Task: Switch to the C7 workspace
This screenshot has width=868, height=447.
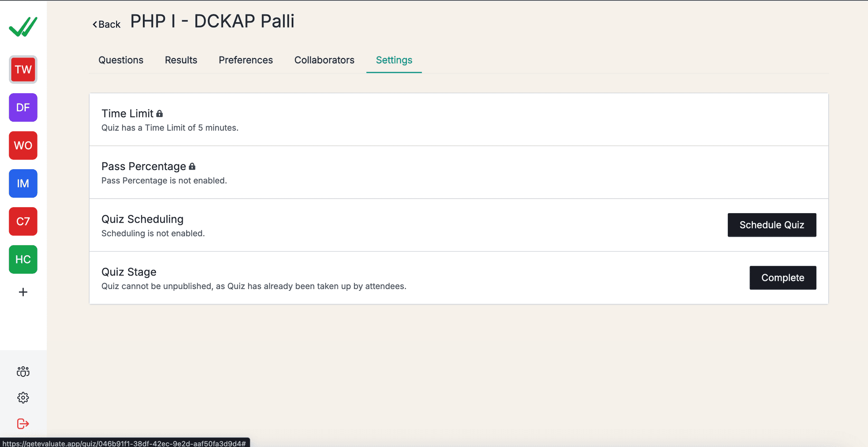Action: [x=23, y=222]
